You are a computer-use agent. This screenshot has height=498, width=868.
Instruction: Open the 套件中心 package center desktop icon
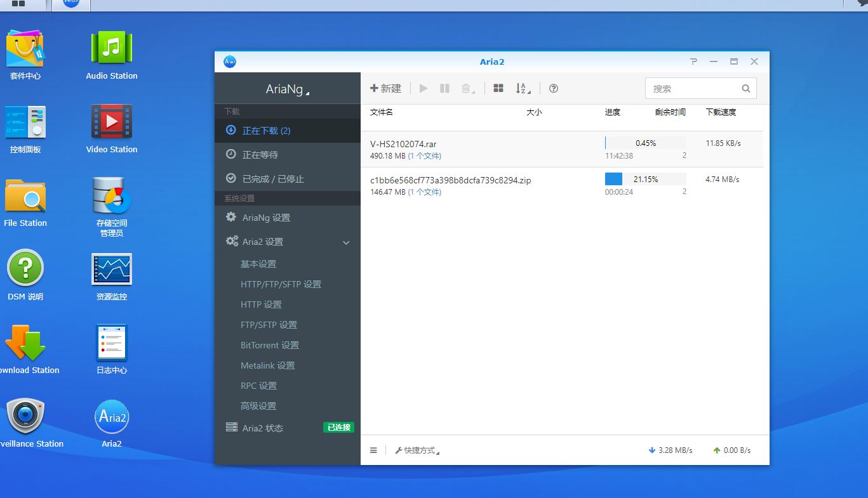pos(25,49)
